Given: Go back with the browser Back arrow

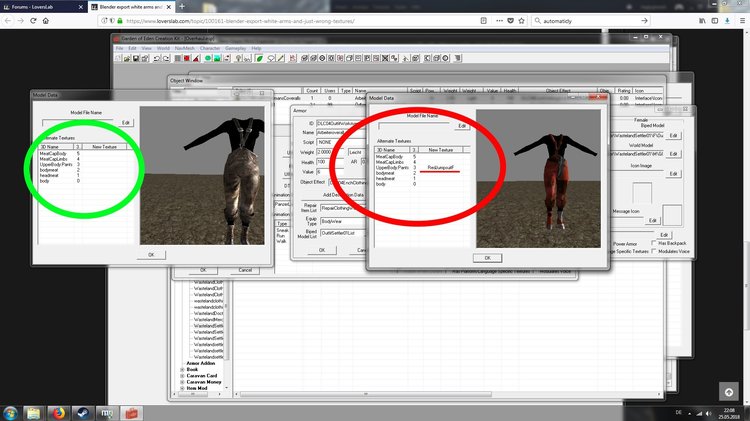Looking at the screenshot, I should click(x=8, y=21).
